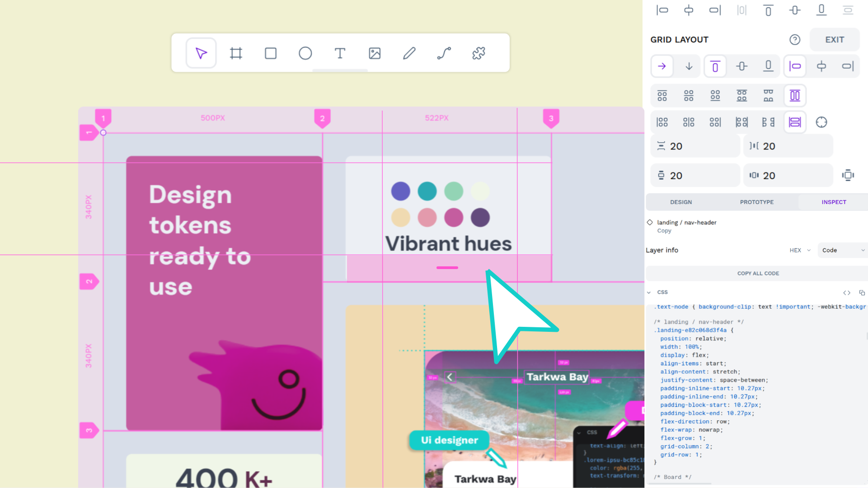
Task: Click the column gap value field
Action: coord(788,146)
